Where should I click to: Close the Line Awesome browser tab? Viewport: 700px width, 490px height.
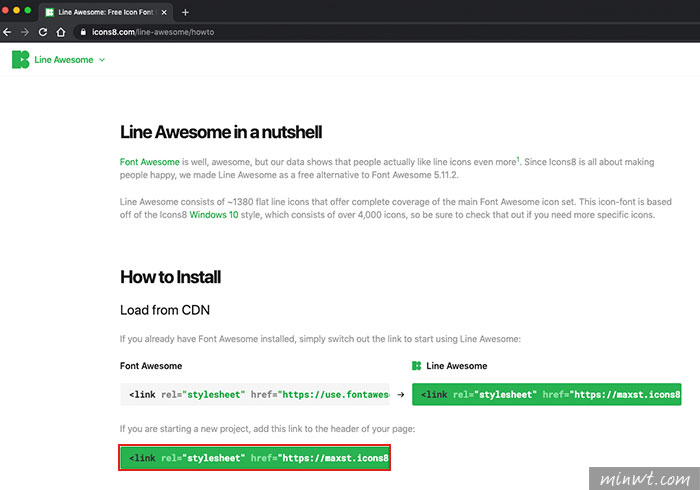coord(164,12)
